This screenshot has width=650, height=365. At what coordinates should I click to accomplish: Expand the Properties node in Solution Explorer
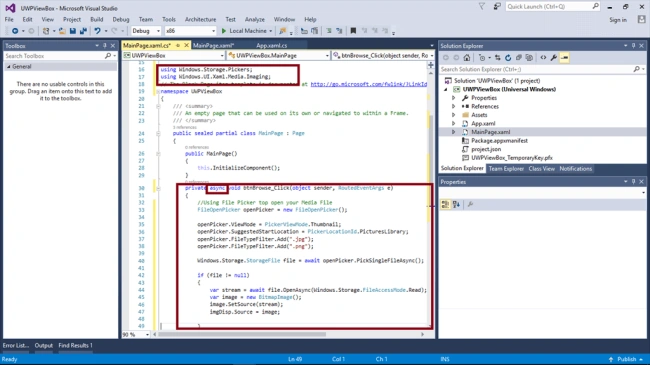[454, 98]
